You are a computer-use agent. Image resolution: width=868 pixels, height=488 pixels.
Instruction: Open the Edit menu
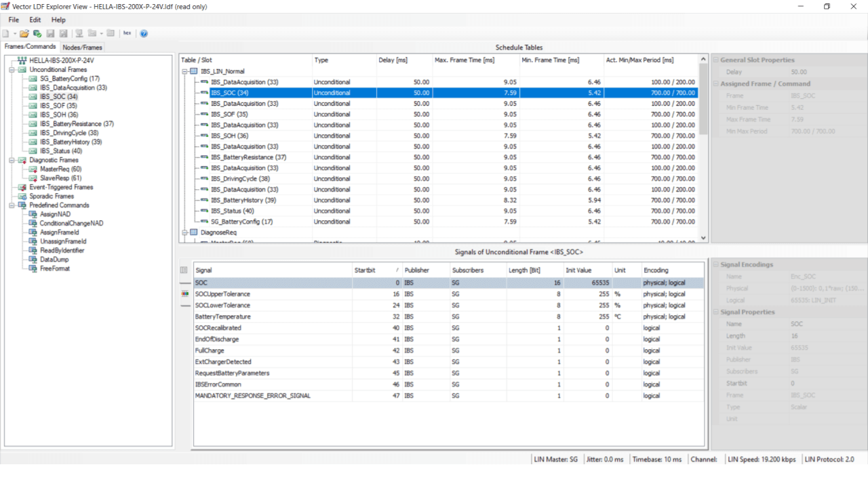(x=35, y=20)
